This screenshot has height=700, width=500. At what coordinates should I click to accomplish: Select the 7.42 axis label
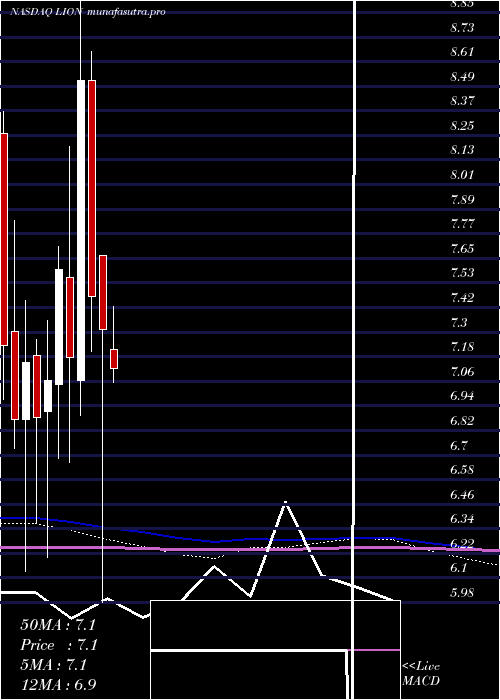coord(462,297)
